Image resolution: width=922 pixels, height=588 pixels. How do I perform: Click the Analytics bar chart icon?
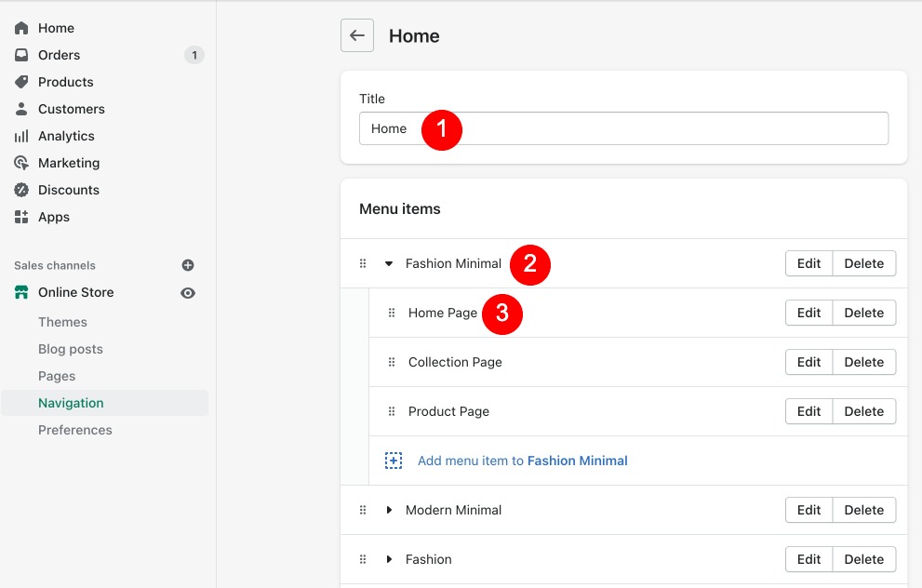tap(21, 136)
